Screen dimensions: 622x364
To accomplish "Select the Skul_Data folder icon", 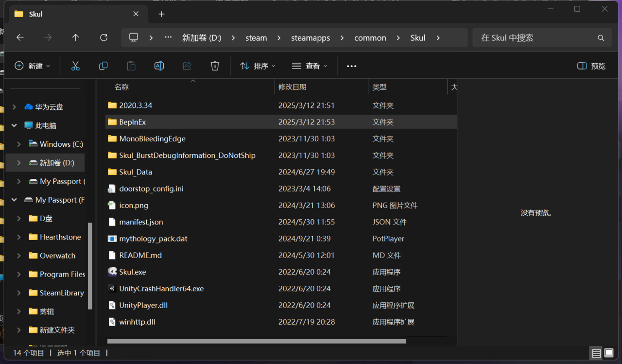I will pos(112,172).
